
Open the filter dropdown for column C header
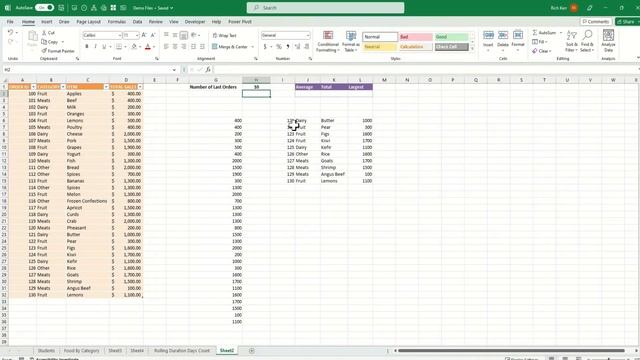(x=106, y=87)
